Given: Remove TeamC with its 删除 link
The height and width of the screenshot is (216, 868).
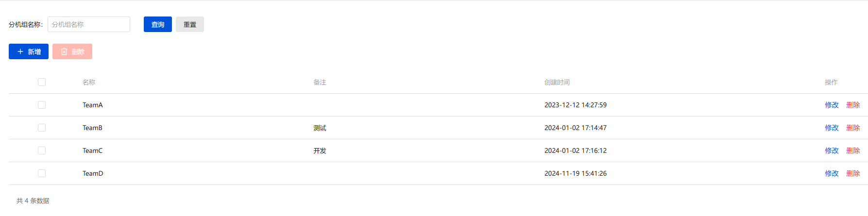Looking at the screenshot, I should pyautogui.click(x=853, y=150).
